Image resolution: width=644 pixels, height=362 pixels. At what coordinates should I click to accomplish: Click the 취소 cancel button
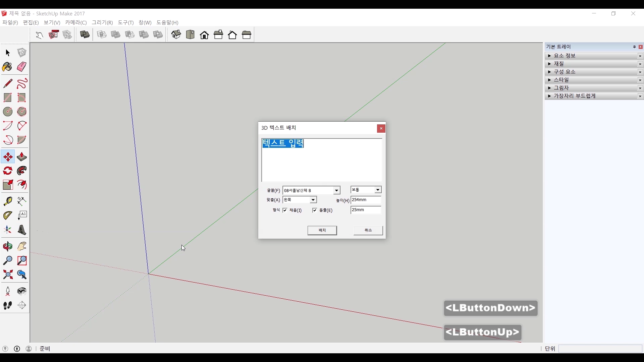368,230
